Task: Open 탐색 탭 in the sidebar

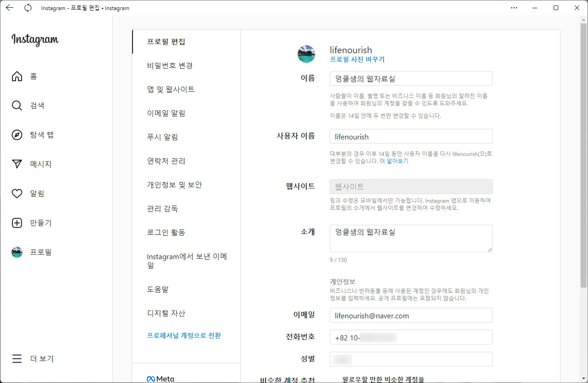Action: point(42,135)
